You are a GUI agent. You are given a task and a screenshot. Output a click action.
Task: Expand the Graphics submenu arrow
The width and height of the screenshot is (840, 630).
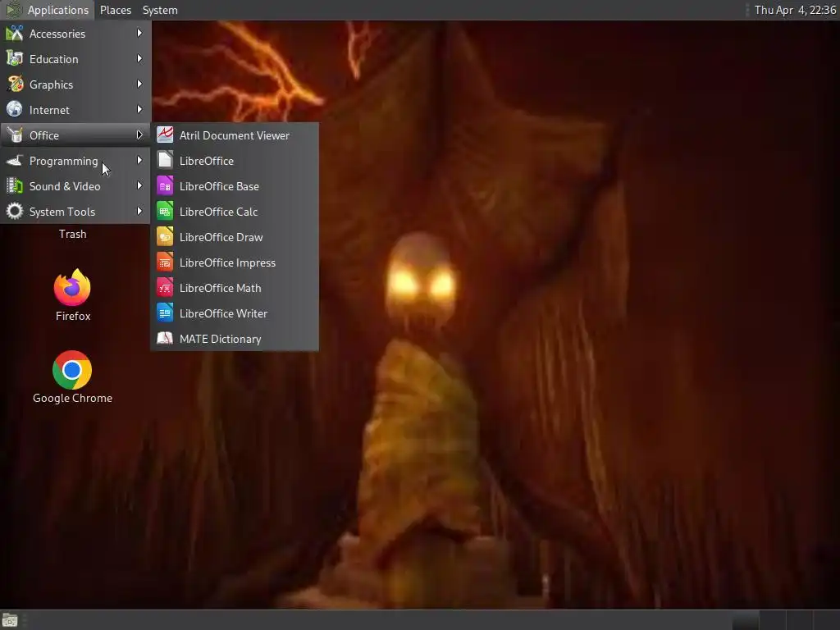click(139, 84)
